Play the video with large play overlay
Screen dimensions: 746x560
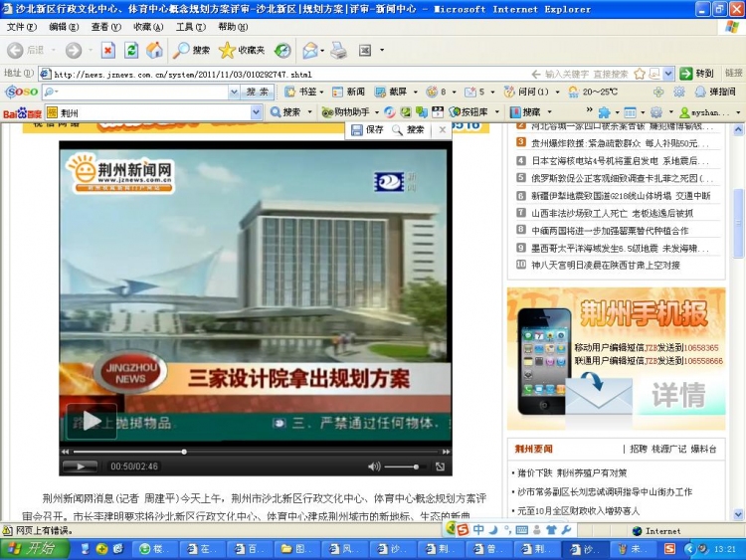point(92,421)
